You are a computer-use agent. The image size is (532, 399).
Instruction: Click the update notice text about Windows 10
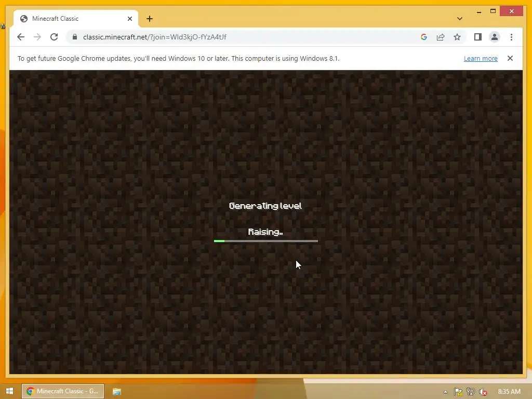click(x=179, y=58)
